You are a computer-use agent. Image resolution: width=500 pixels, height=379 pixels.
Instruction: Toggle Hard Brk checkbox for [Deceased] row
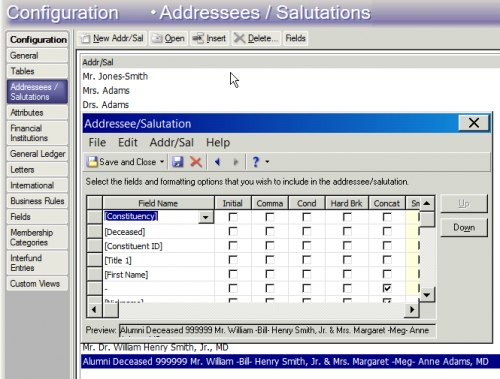(347, 231)
